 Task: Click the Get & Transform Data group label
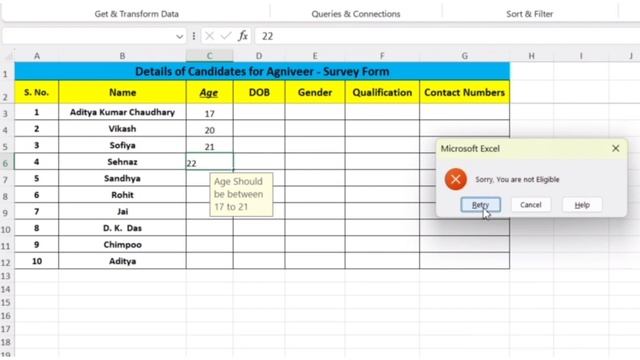(x=137, y=14)
